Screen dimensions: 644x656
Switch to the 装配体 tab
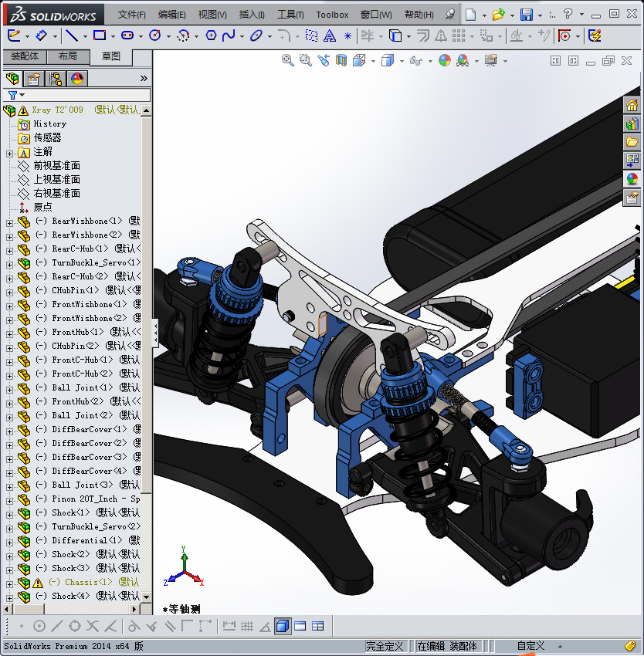[25, 56]
